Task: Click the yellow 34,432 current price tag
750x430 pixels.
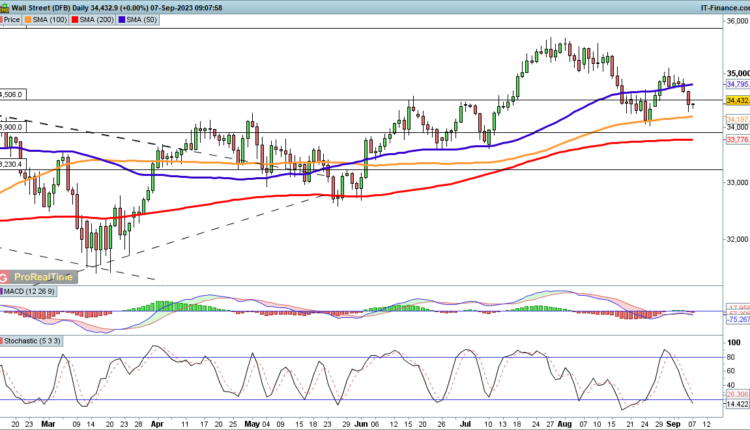Action: (x=737, y=100)
